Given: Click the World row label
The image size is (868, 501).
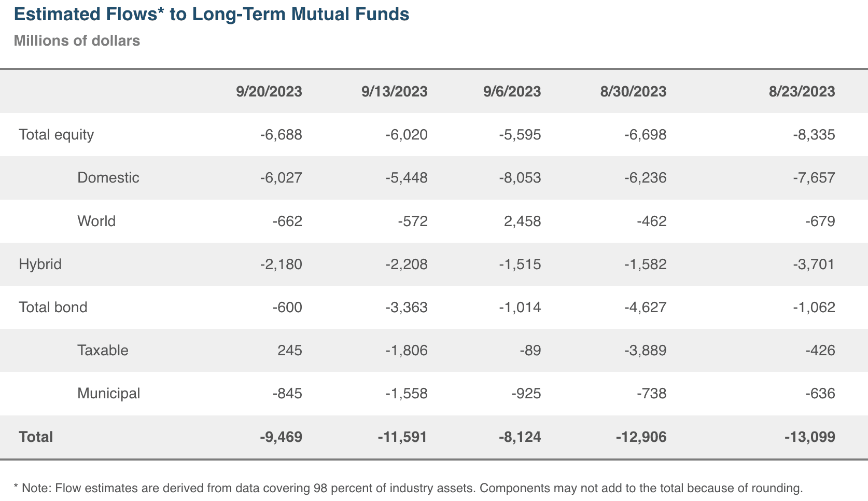Looking at the screenshot, I should 96,221.
